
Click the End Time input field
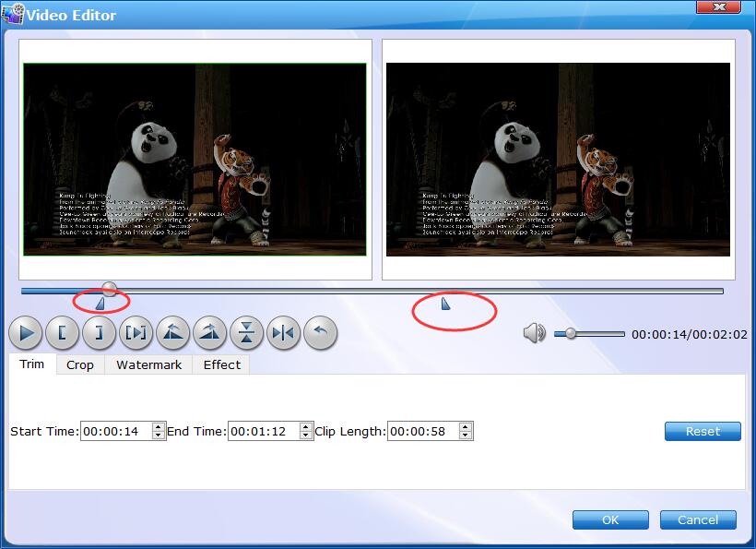(264, 431)
